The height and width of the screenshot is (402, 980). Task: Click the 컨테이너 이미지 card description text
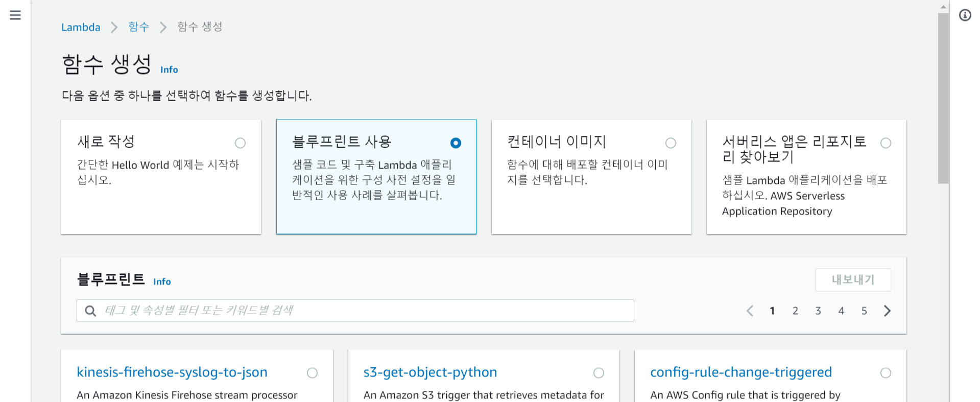587,172
